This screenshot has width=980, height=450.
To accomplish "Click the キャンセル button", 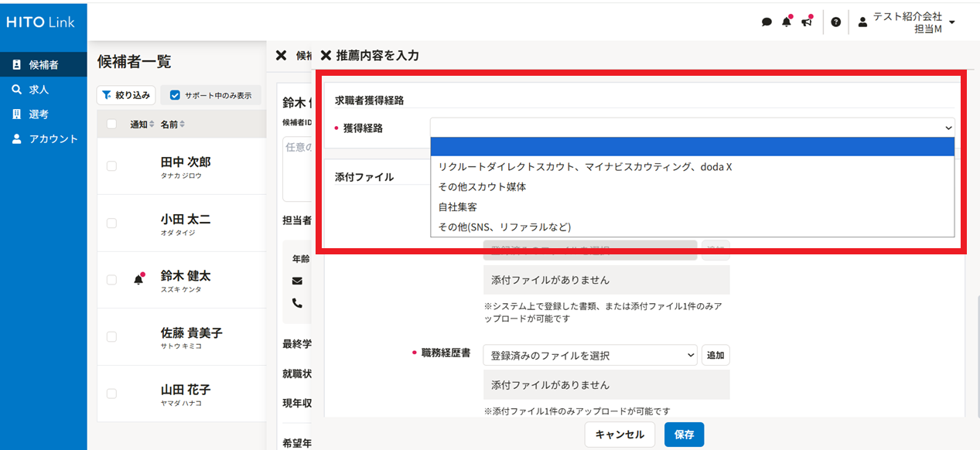I will click(619, 435).
